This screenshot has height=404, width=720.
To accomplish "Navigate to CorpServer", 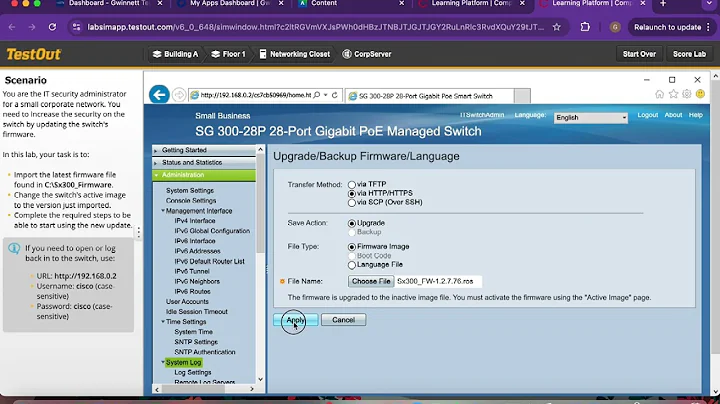I will coord(366,54).
